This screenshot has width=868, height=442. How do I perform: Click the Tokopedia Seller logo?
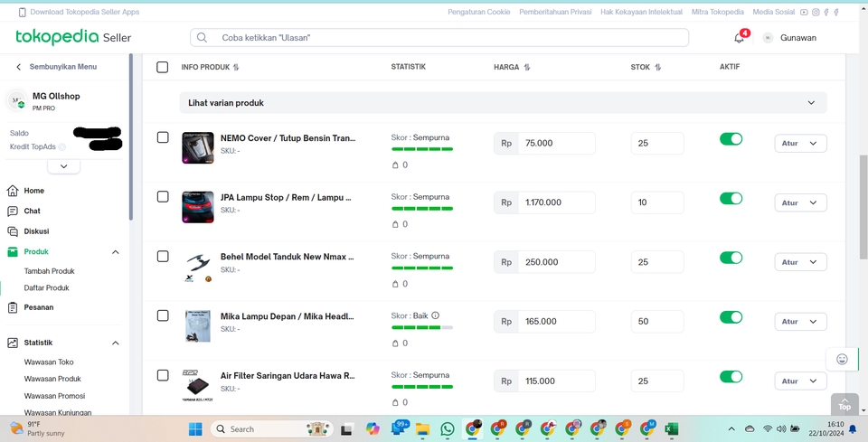click(73, 37)
